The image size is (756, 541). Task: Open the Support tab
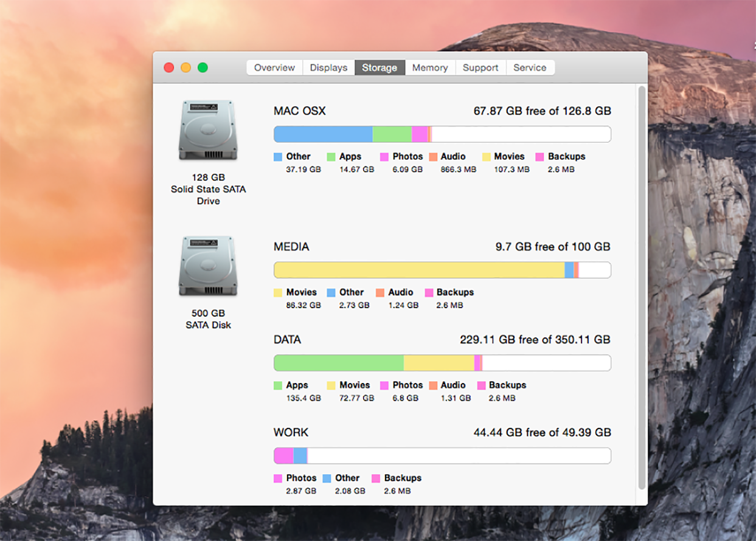coord(480,67)
